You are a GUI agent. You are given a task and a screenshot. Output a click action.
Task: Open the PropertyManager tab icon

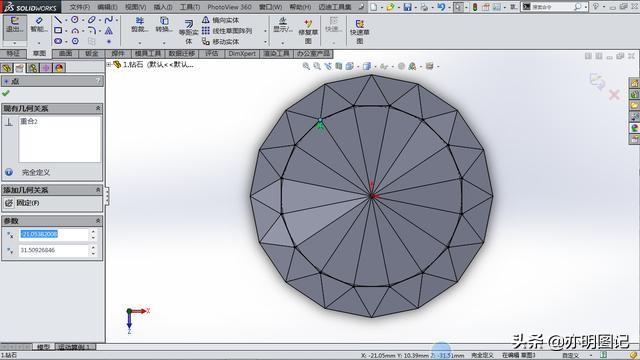coord(20,68)
